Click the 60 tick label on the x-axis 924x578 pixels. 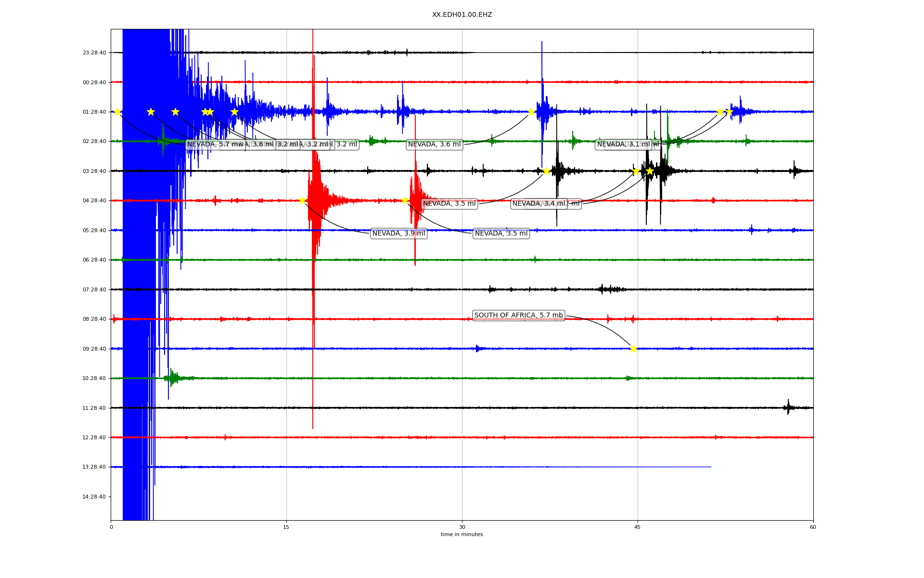coord(813,527)
